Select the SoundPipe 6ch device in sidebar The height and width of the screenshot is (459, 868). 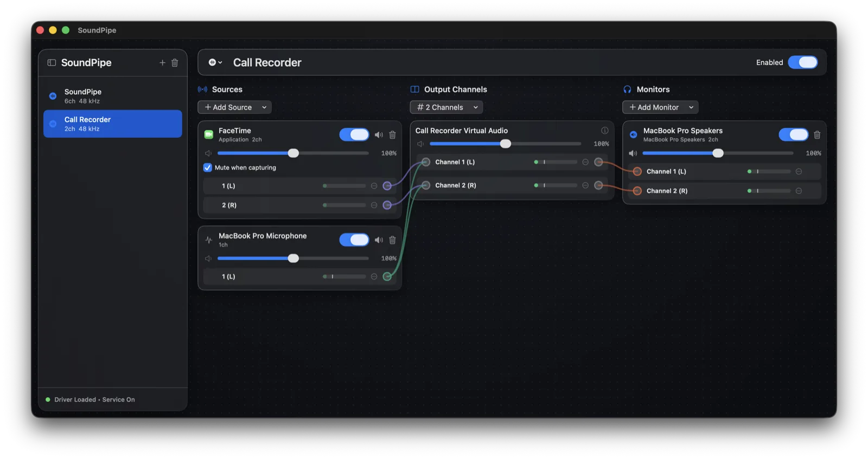tap(113, 96)
